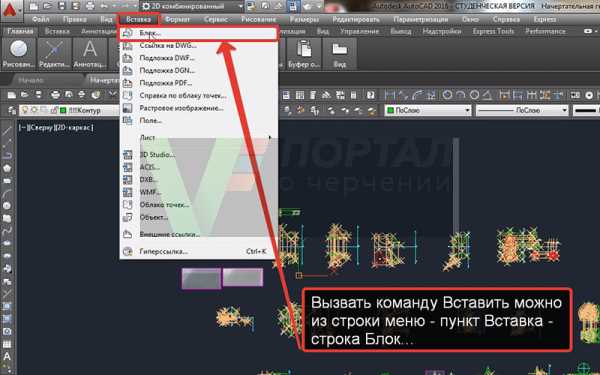Switch to the Начало drawing tab

31,80
